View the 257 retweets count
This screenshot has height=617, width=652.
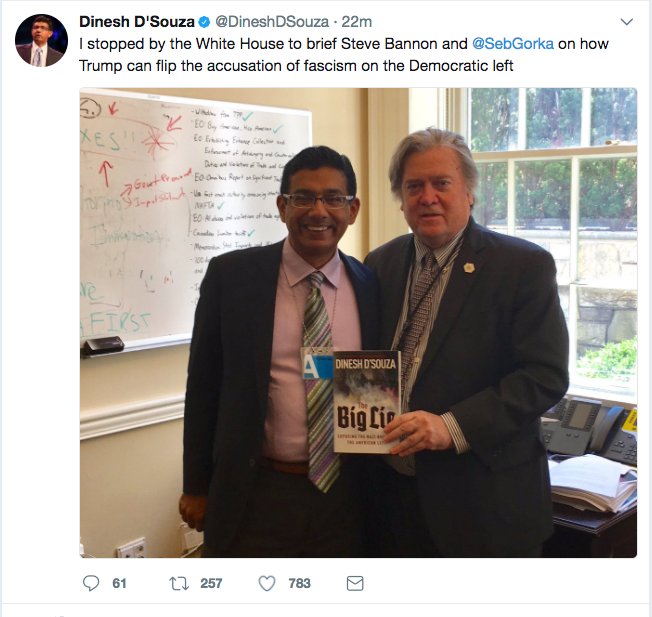pyautogui.click(x=211, y=583)
